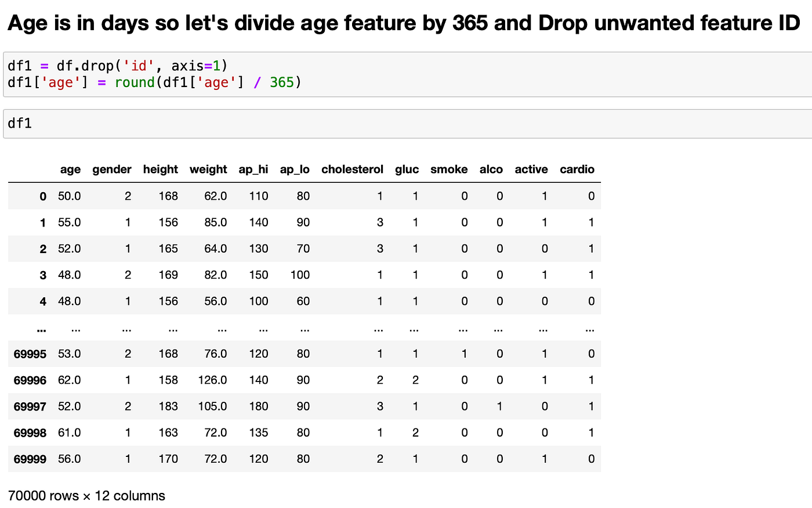Click the 'age' column header
This screenshot has width=812, height=508.
[70, 170]
